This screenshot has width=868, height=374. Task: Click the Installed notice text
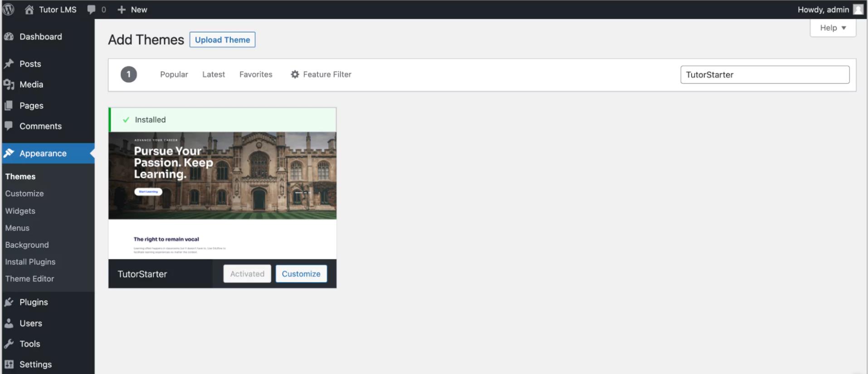(150, 120)
